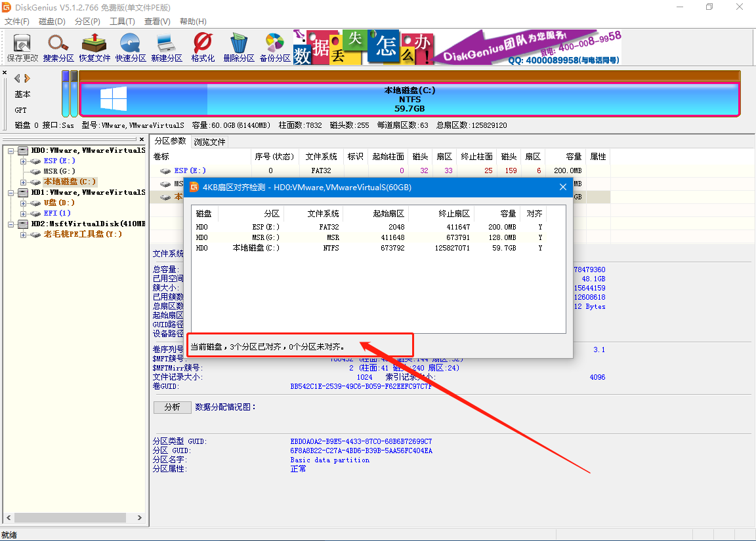Open the Search Partition (搜索分区) tool
This screenshot has height=541, width=756.
point(58,48)
